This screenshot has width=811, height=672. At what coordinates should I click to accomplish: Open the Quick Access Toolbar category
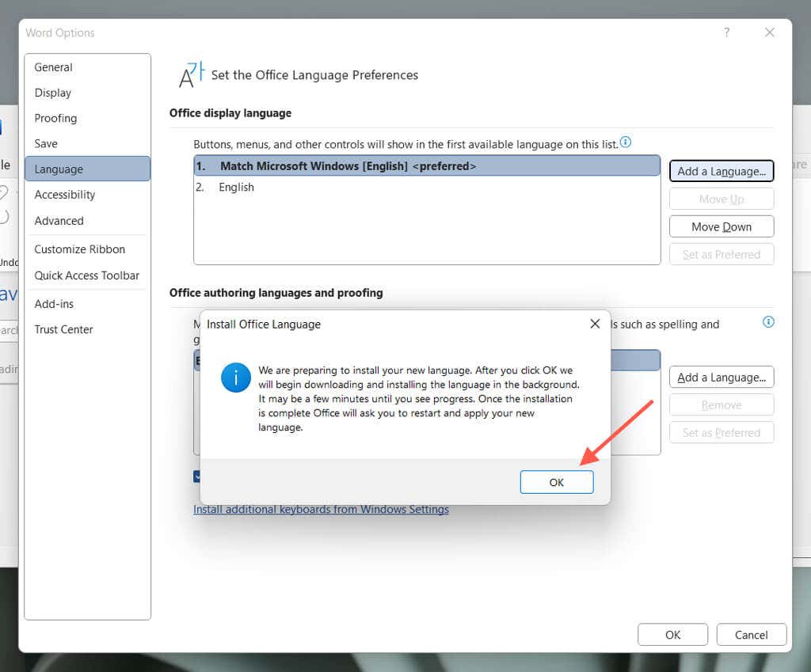click(x=86, y=275)
